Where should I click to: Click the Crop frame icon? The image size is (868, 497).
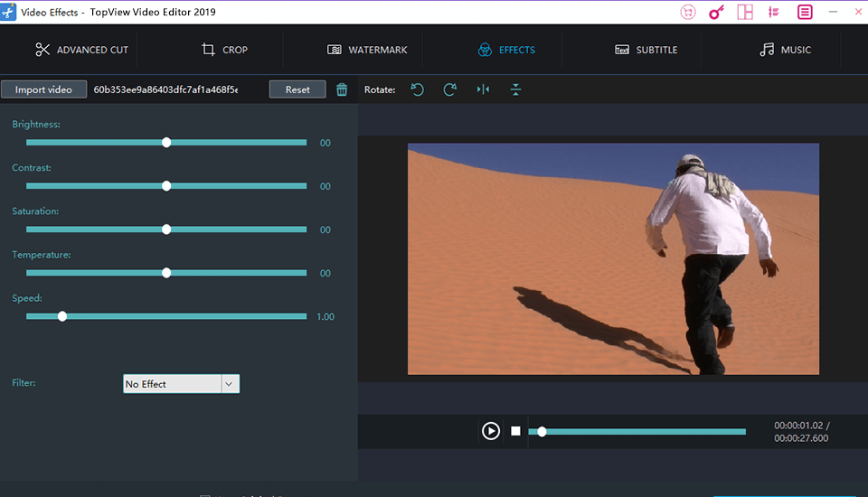coord(208,50)
